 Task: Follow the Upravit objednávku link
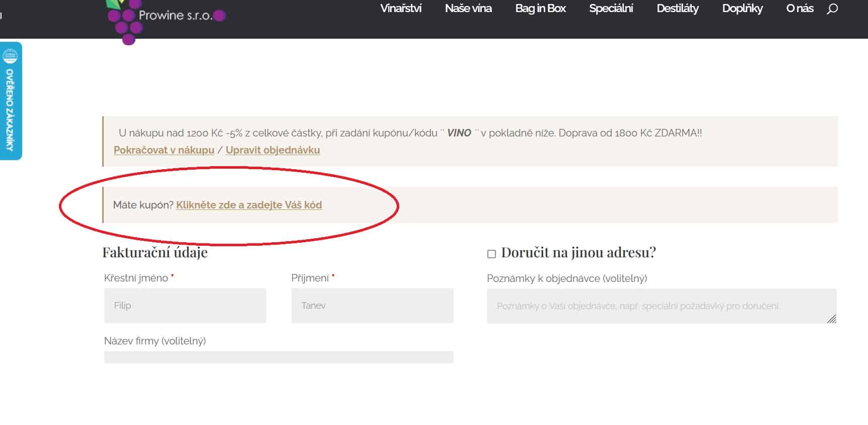(x=273, y=150)
